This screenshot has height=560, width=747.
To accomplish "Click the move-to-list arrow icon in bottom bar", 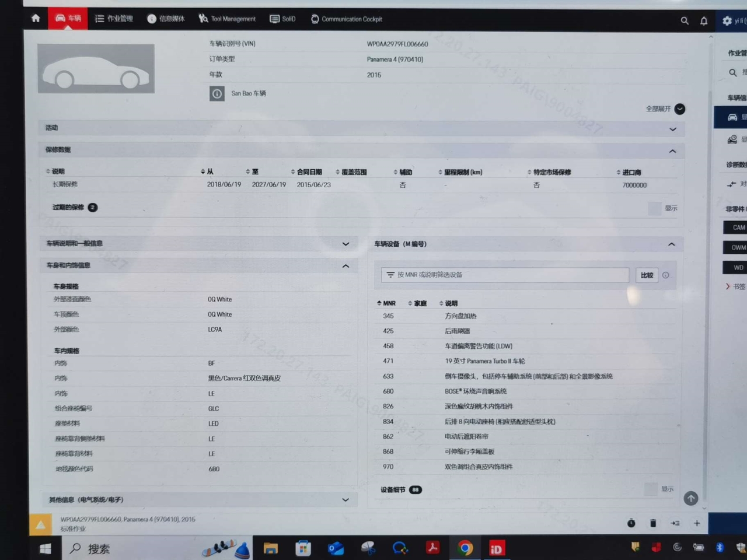I will coord(675,523).
